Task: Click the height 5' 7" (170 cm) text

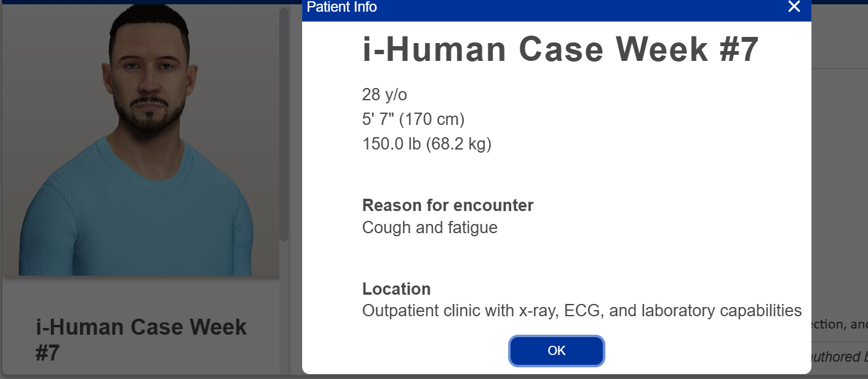Action: (x=413, y=119)
